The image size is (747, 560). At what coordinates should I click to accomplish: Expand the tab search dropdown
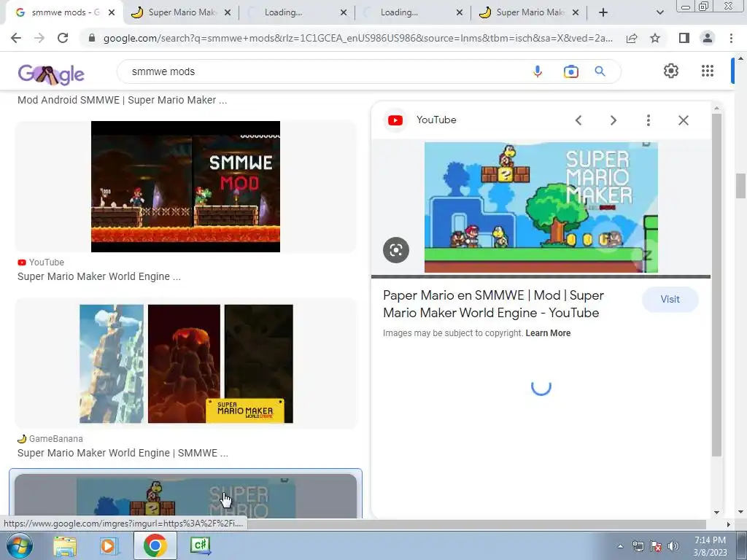[659, 13]
